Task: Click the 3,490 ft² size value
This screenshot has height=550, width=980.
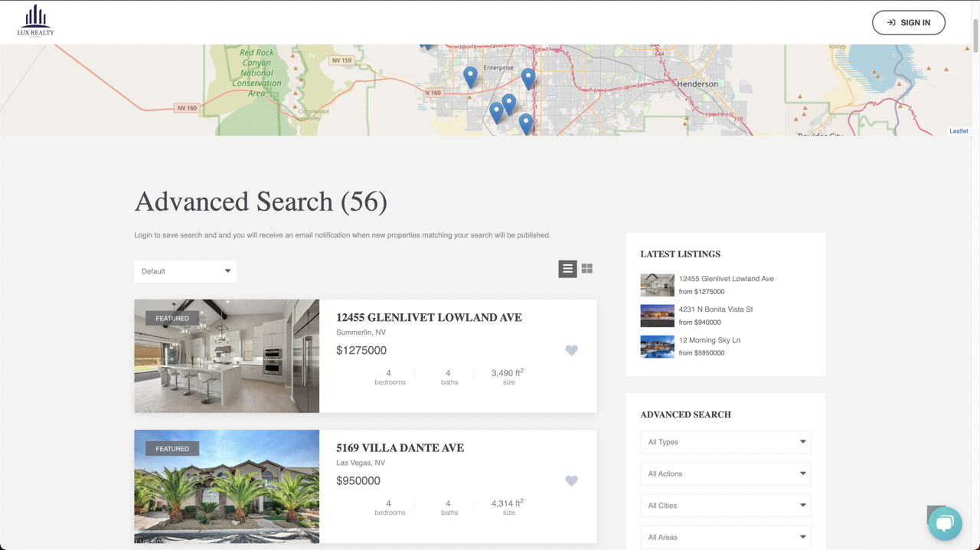Action: pyautogui.click(x=508, y=373)
